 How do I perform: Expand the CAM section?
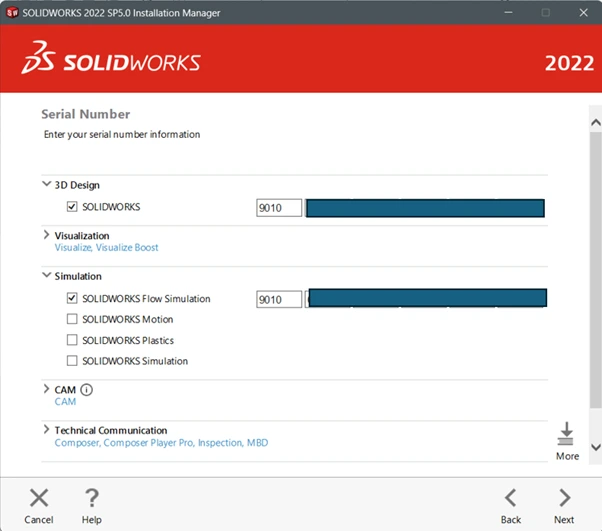pyautogui.click(x=46, y=389)
